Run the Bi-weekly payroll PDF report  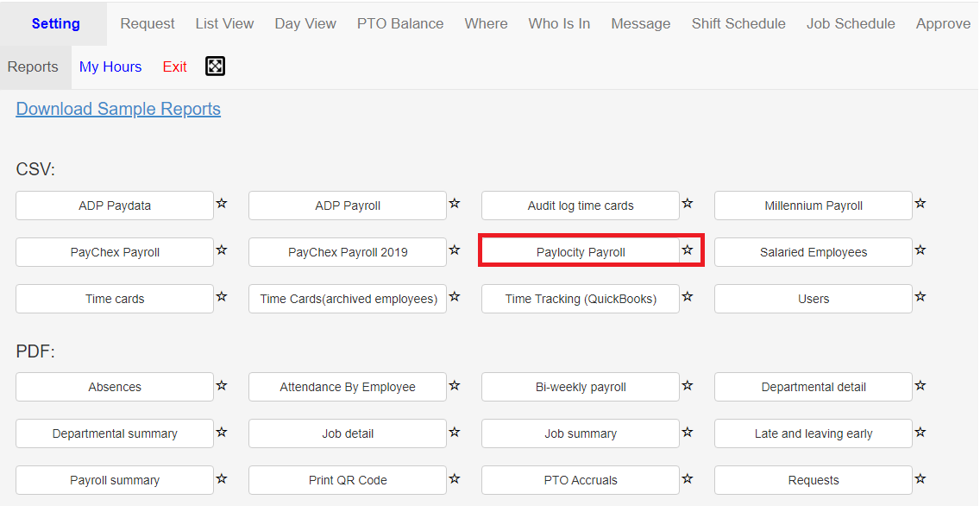tap(581, 387)
